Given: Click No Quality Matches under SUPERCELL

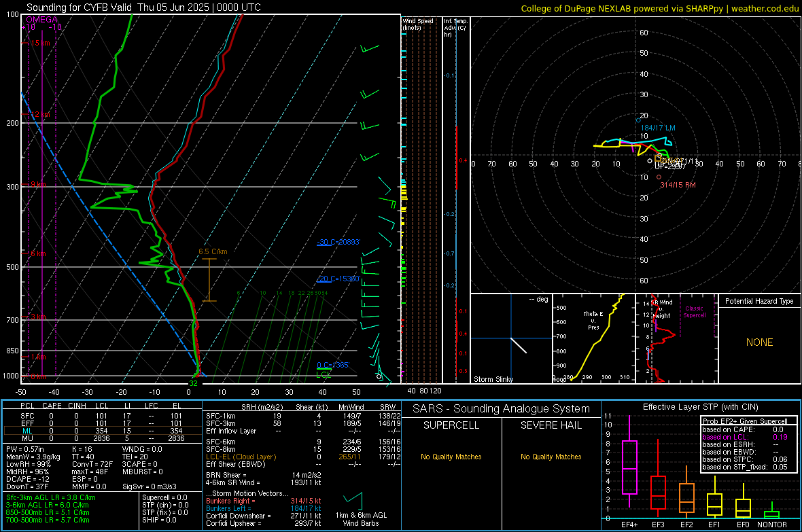Looking at the screenshot, I should pos(451,457).
